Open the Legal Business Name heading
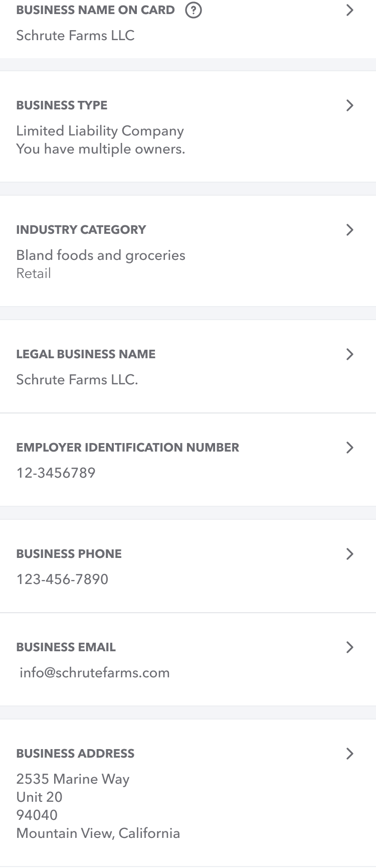 tap(86, 354)
